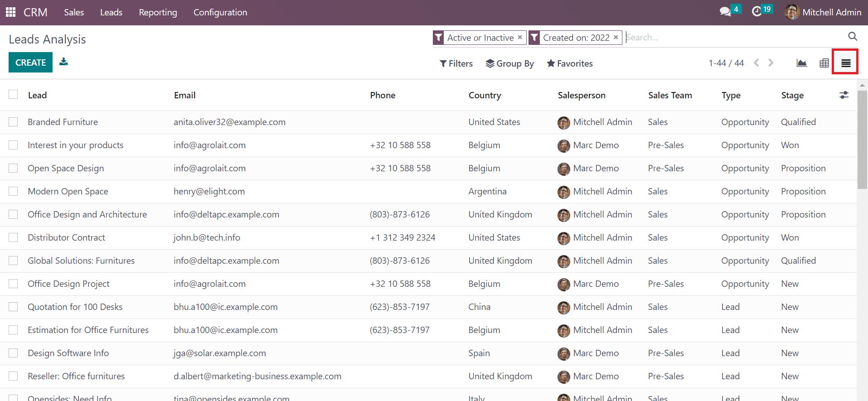Switch to the pivot view icon
The image size is (868, 401).
coord(824,63)
